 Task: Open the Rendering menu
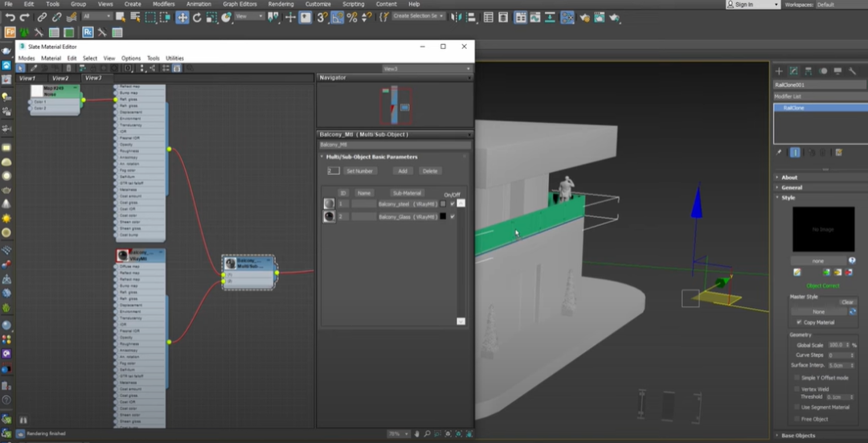[280, 4]
